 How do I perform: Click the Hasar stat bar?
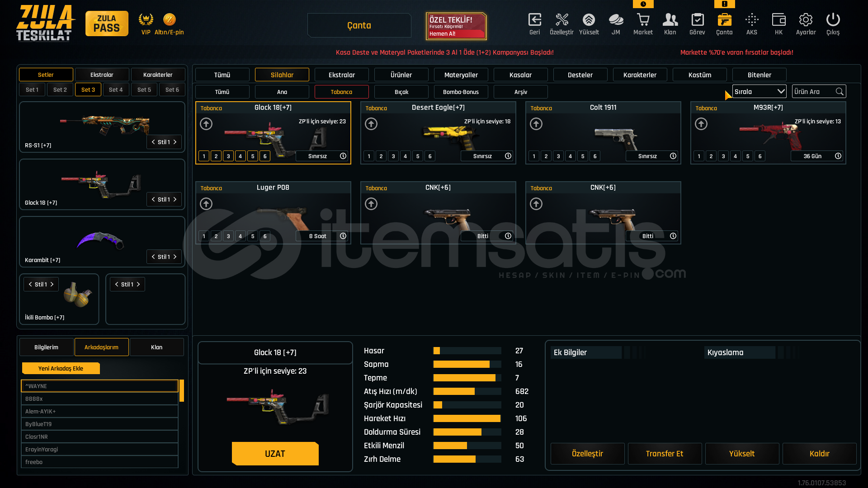(x=467, y=351)
